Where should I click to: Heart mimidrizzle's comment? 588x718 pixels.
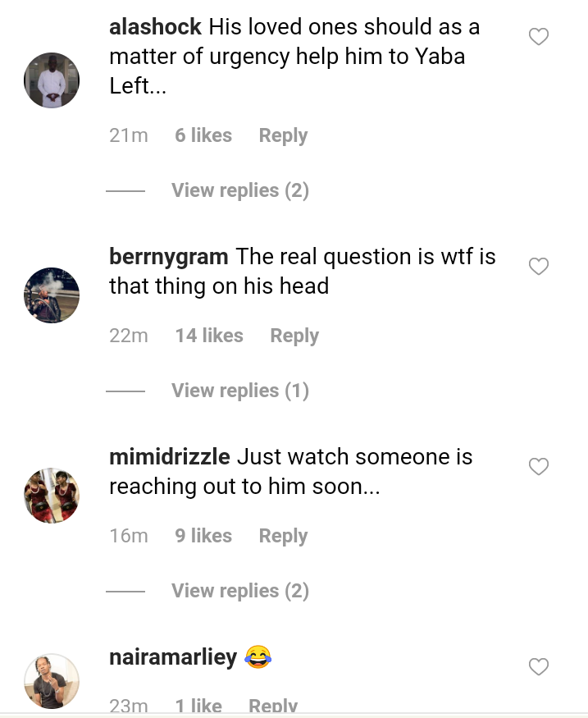tap(538, 467)
